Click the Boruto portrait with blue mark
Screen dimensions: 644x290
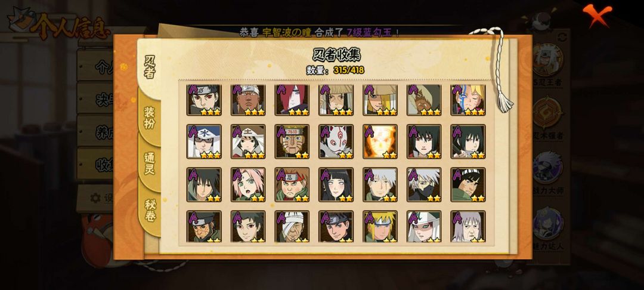468,100
